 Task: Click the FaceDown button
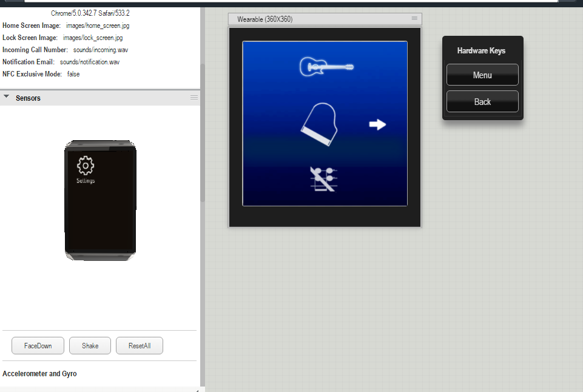click(38, 346)
